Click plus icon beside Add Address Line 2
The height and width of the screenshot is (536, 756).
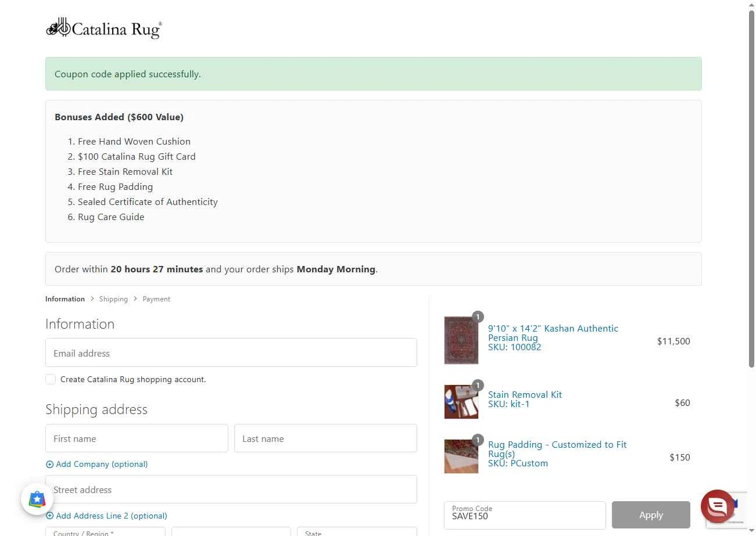(49, 516)
